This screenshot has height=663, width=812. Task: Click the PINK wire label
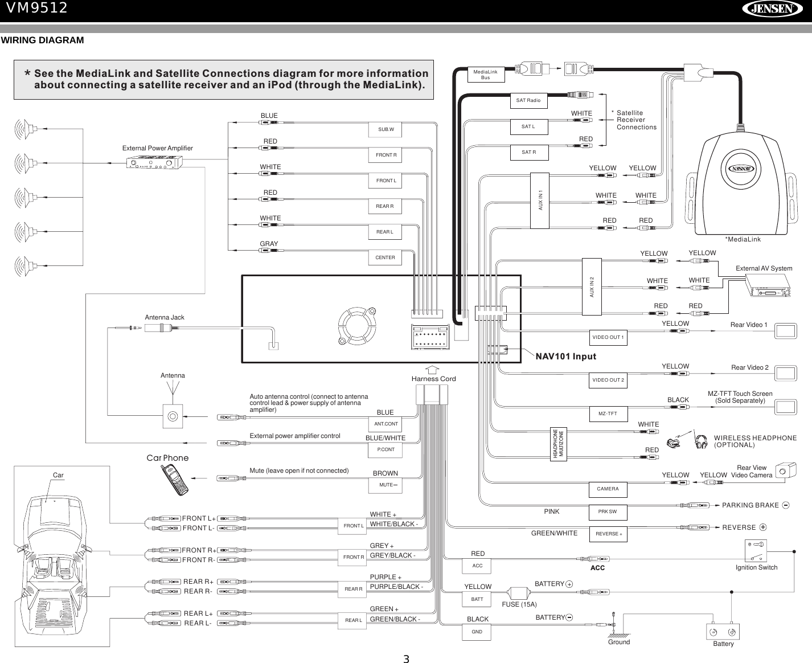click(552, 511)
